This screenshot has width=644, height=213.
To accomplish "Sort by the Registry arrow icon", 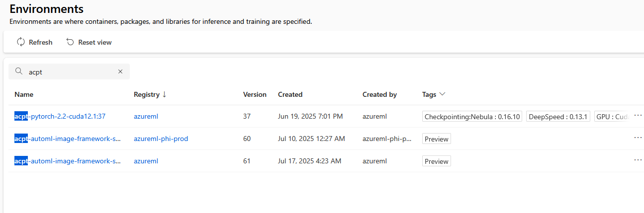I will click(x=164, y=94).
